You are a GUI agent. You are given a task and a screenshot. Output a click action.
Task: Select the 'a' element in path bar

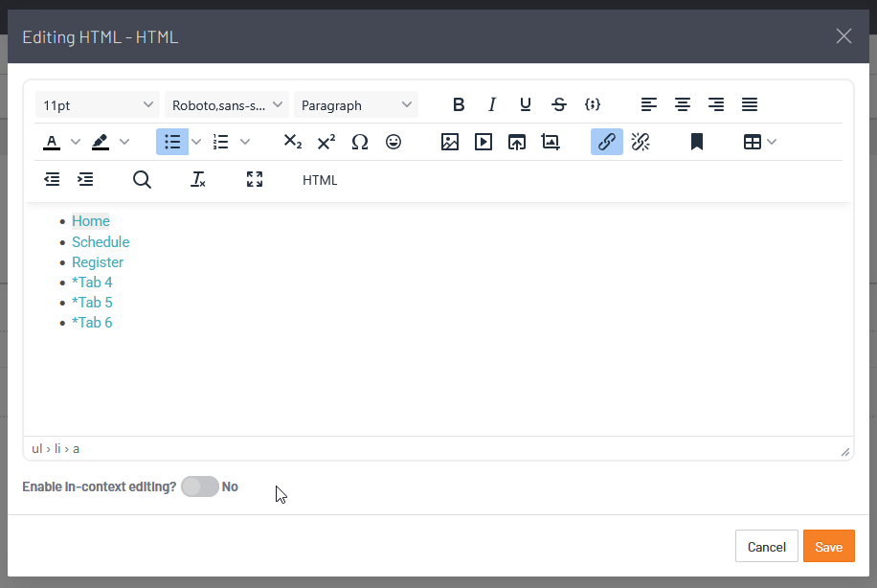point(76,449)
